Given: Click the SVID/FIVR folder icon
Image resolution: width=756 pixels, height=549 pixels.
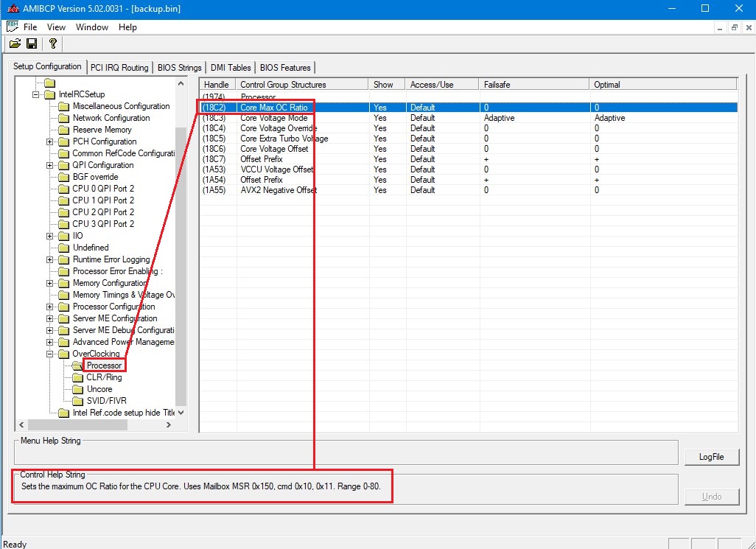Looking at the screenshot, I should pos(77,401).
